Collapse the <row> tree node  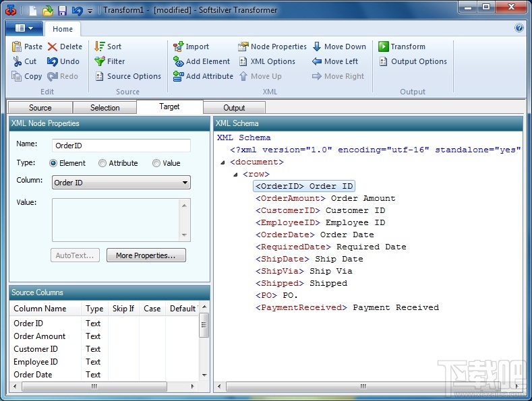pos(235,175)
